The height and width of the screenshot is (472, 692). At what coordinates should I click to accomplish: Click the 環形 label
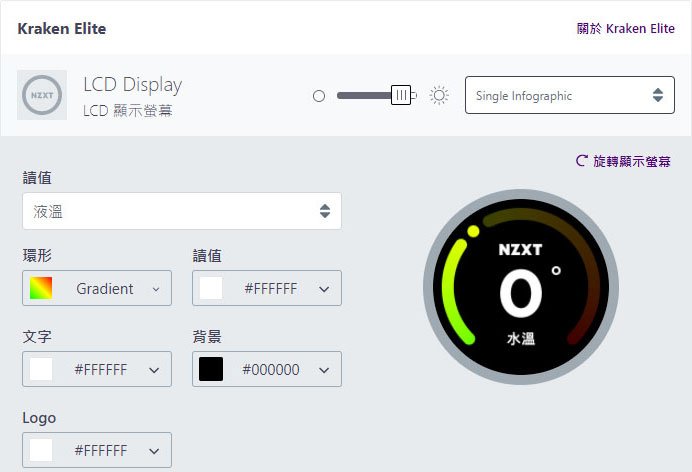pos(37,255)
